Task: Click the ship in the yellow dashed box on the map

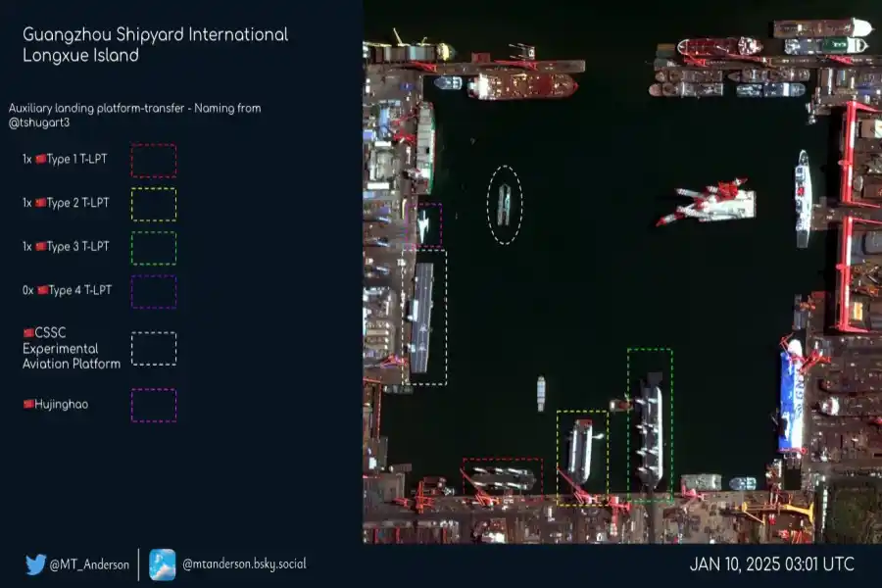Action: tap(582, 451)
